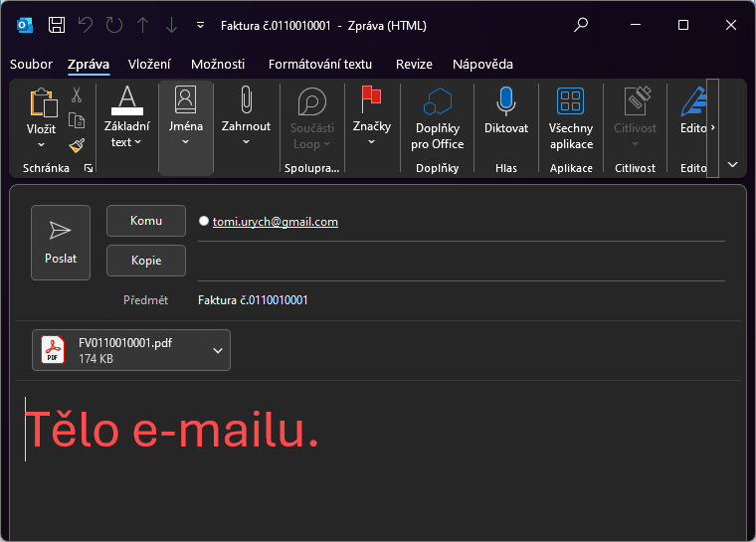Open the Nápověda ribbon tab
The image size is (756, 542).
coord(482,64)
